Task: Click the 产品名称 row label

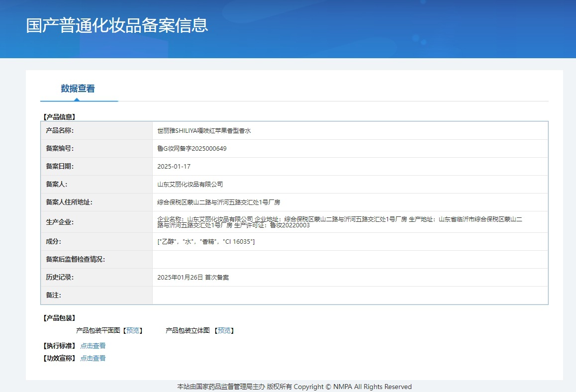Action: pos(60,130)
